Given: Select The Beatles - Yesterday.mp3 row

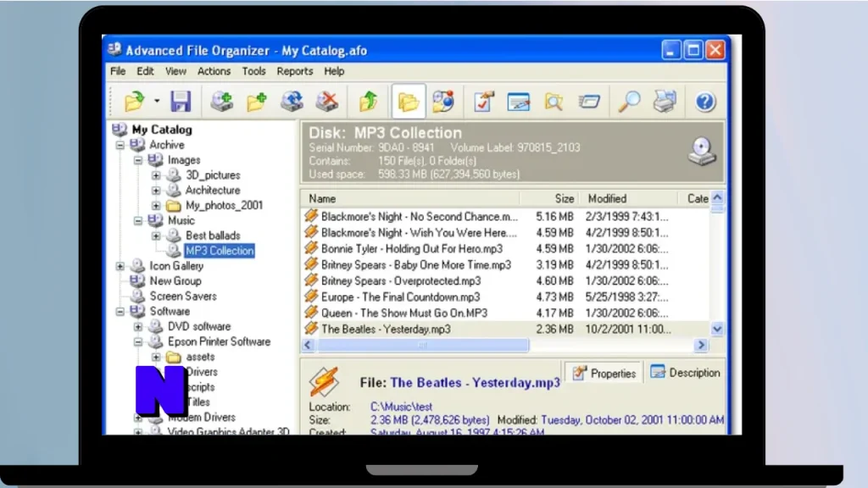Looking at the screenshot, I should click(505, 330).
